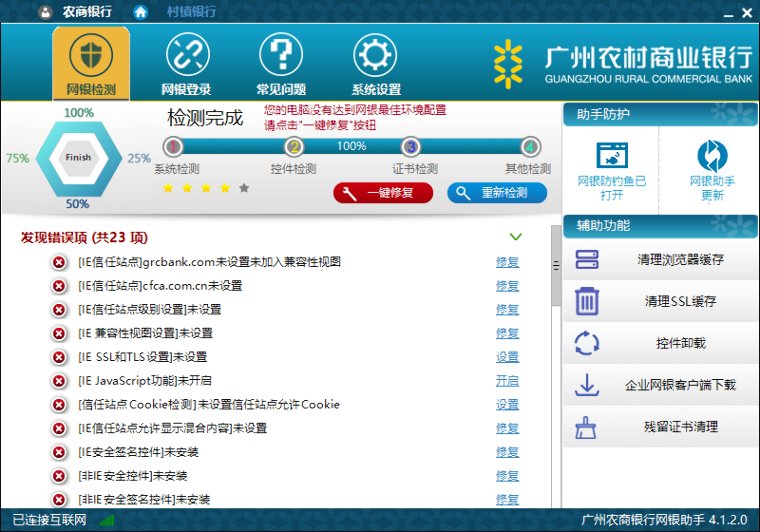Click the Finish hexagon progress indicator
The image size is (760, 532).
pyautogui.click(x=79, y=158)
